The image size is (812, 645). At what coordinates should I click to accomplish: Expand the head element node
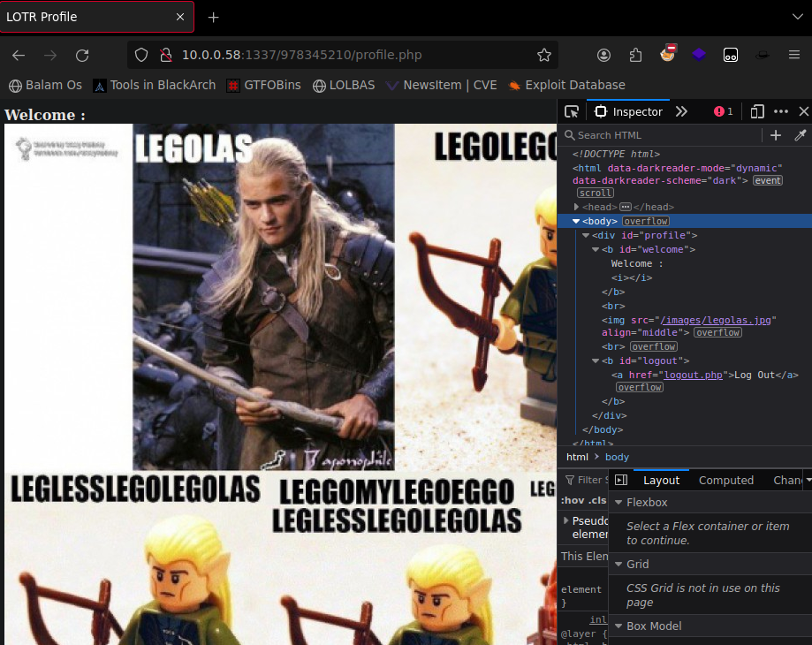click(577, 207)
